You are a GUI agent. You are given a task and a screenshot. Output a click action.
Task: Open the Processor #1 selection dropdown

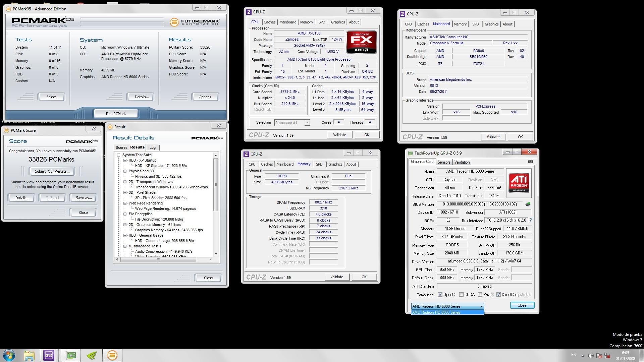(292, 123)
